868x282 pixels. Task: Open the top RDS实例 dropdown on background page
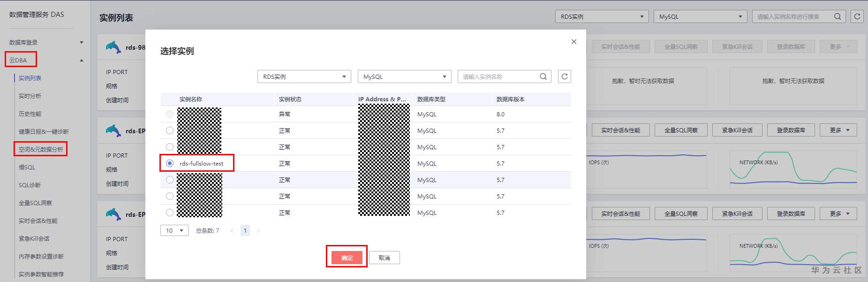pyautogui.click(x=602, y=16)
